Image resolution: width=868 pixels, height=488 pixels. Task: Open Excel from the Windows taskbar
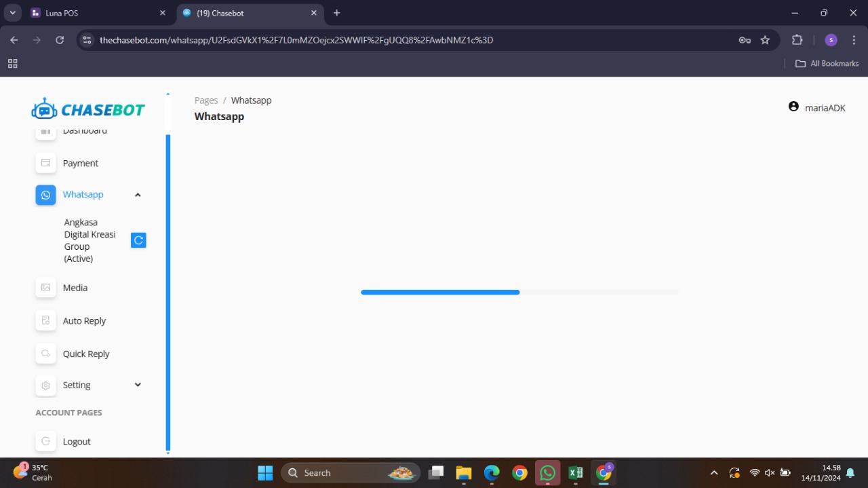575,473
